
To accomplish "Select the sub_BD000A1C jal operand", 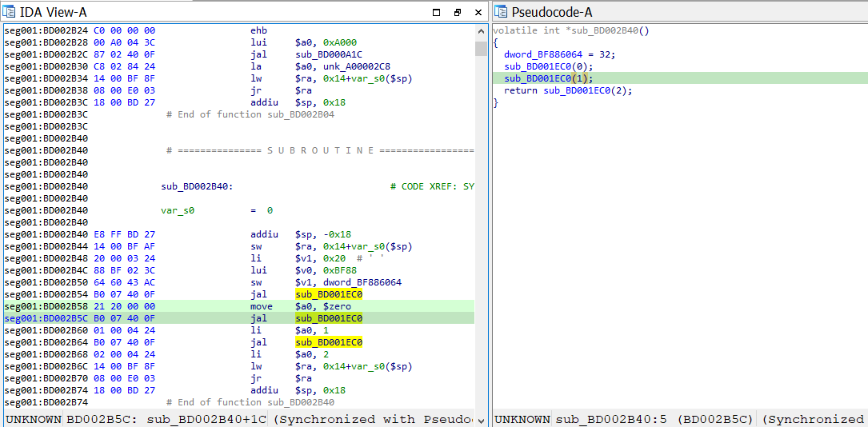I will click(329, 54).
